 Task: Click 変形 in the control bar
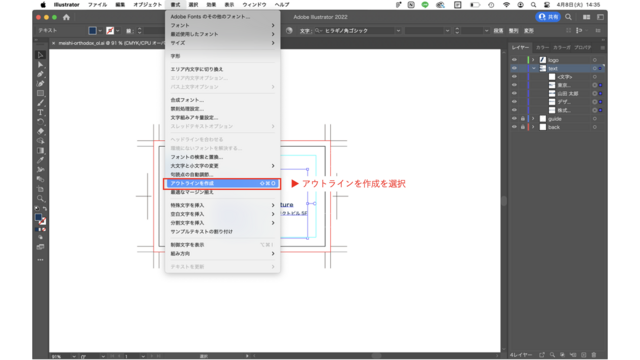pyautogui.click(x=529, y=31)
